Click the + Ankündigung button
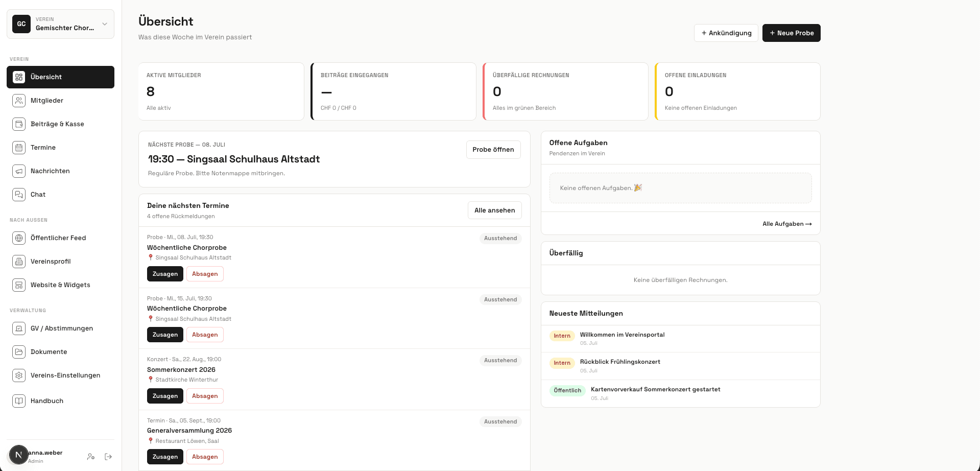This screenshot has height=471, width=980. point(726,33)
